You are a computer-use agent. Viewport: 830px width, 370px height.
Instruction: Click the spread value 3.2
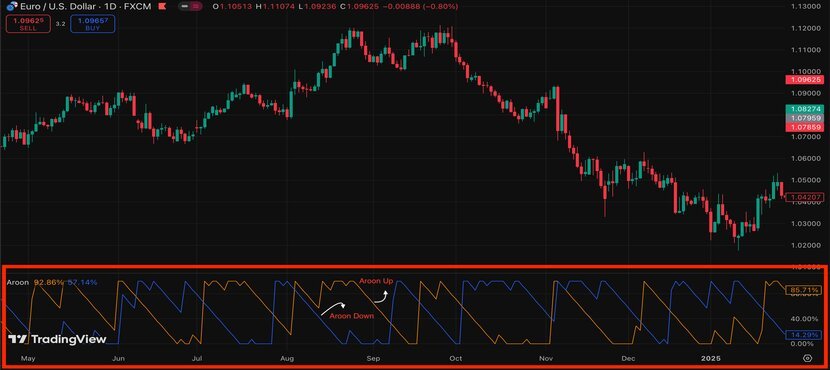pyautogui.click(x=60, y=24)
